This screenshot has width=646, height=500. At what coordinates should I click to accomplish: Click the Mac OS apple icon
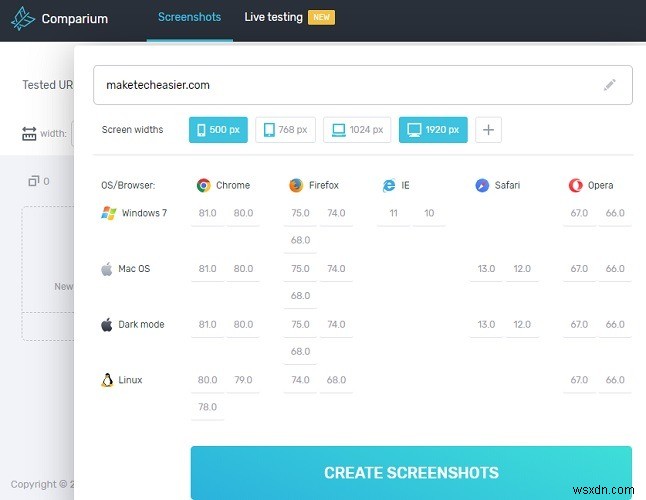point(107,269)
